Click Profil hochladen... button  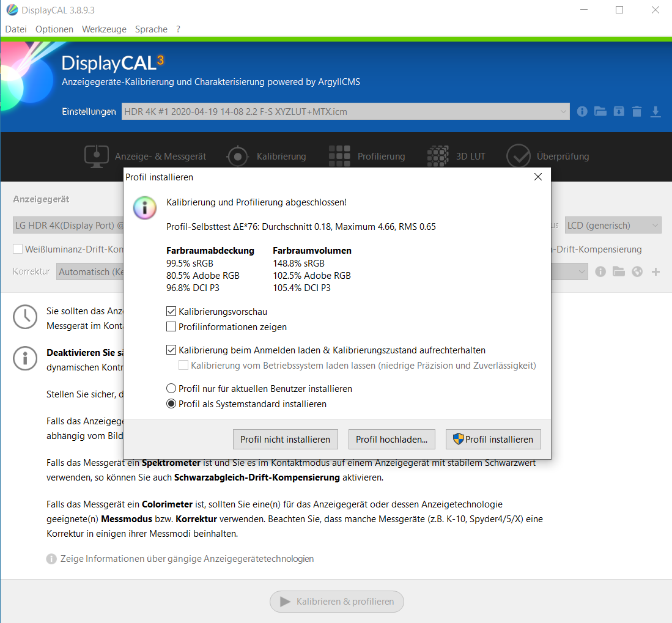(392, 439)
